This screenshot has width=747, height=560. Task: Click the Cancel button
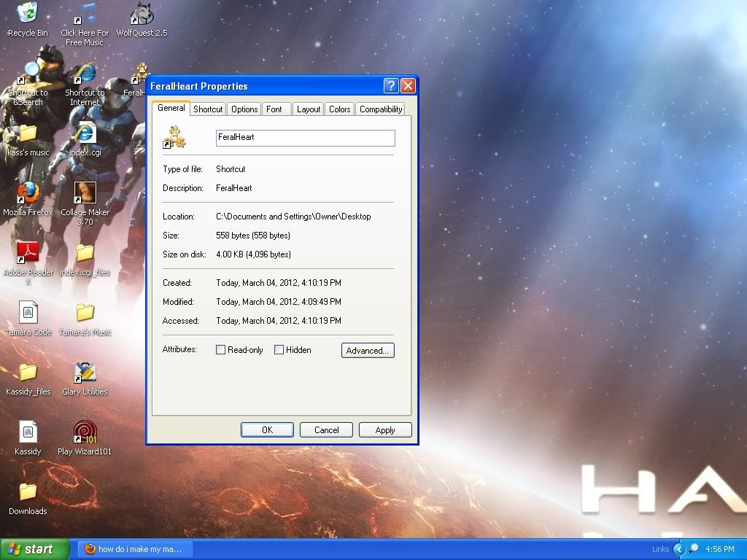326,430
